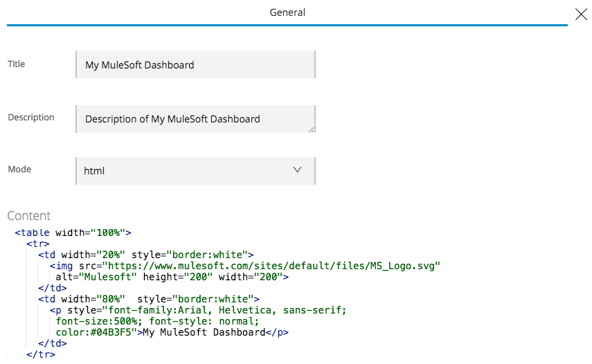The width and height of the screenshot is (592, 364).
Task: Close the dialog with the X icon
Action: [581, 13]
